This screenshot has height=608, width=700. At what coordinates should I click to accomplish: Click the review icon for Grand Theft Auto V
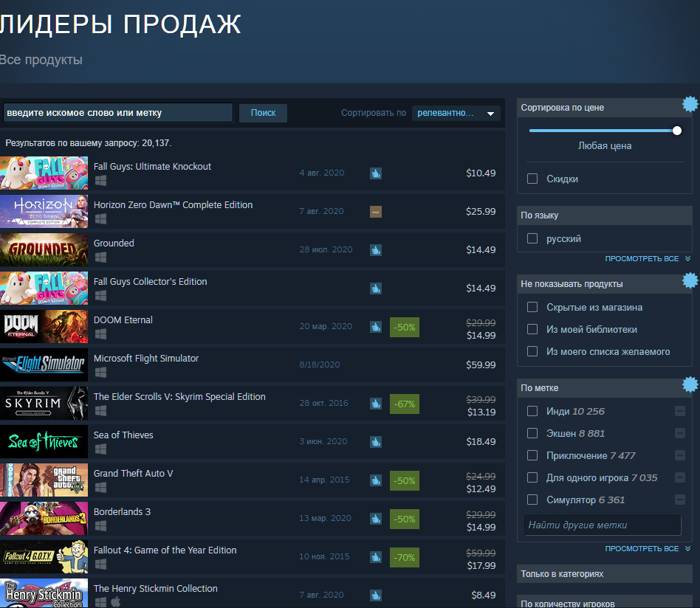coord(376,480)
